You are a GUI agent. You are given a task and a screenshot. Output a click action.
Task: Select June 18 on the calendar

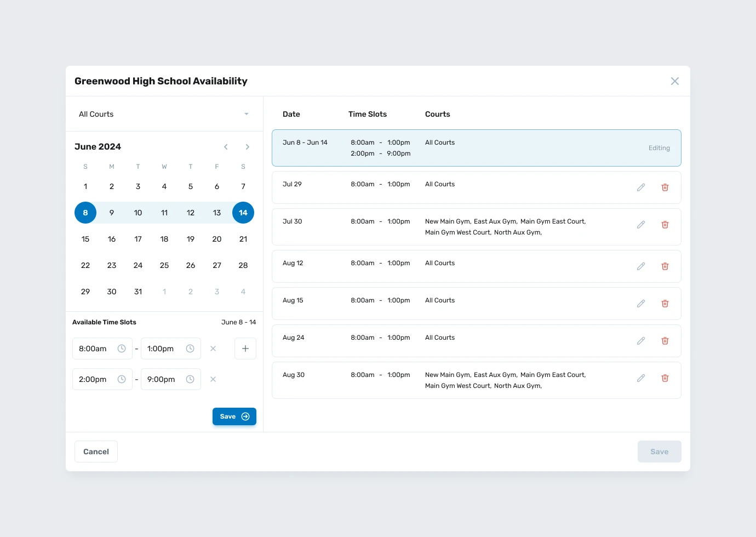(x=164, y=239)
